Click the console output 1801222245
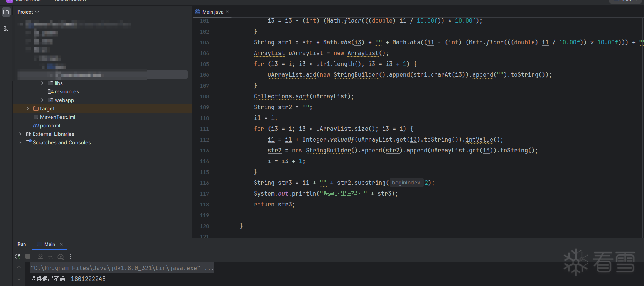The height and width of the screenshot is (286, 644). (88, 279)
